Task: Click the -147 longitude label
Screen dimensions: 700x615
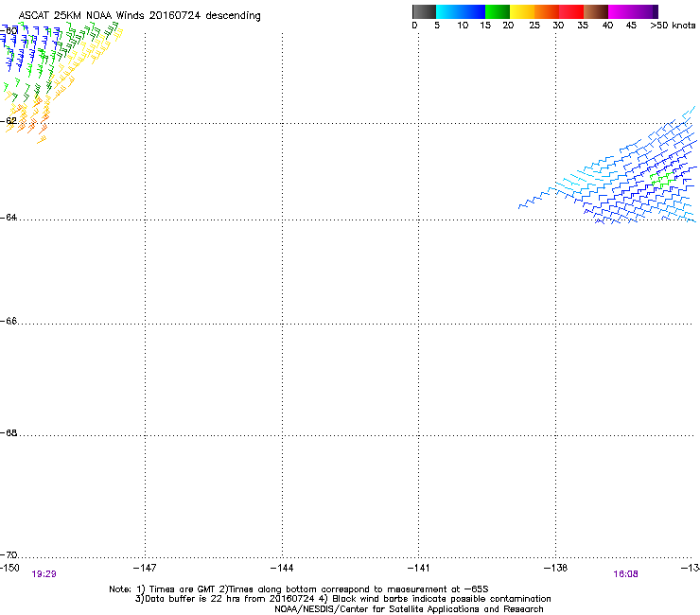Action: [145, 568]
